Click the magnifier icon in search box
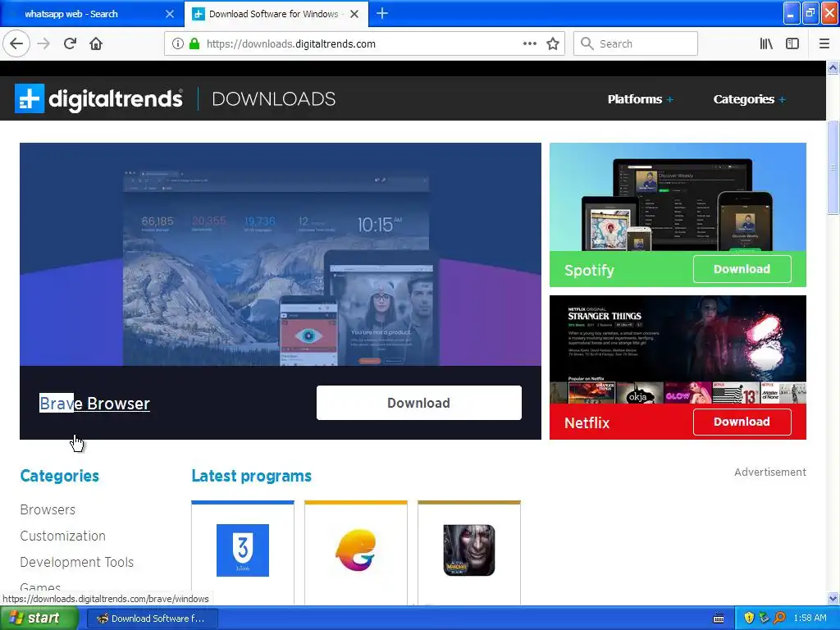Image resolution: width=840 pixels, height=630 pixels. pos(587,44)
